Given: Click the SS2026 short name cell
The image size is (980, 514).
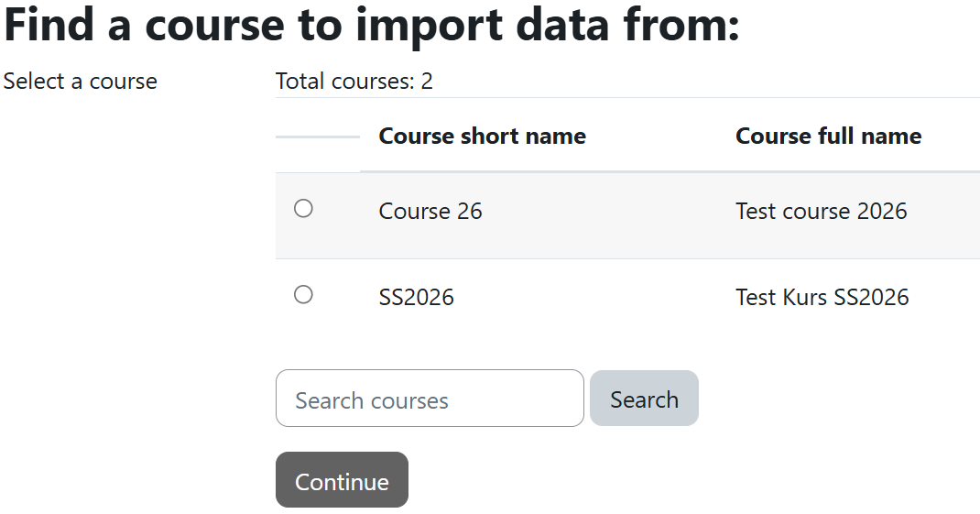Looking at the screenshot, I should click(x=416, y=298).
